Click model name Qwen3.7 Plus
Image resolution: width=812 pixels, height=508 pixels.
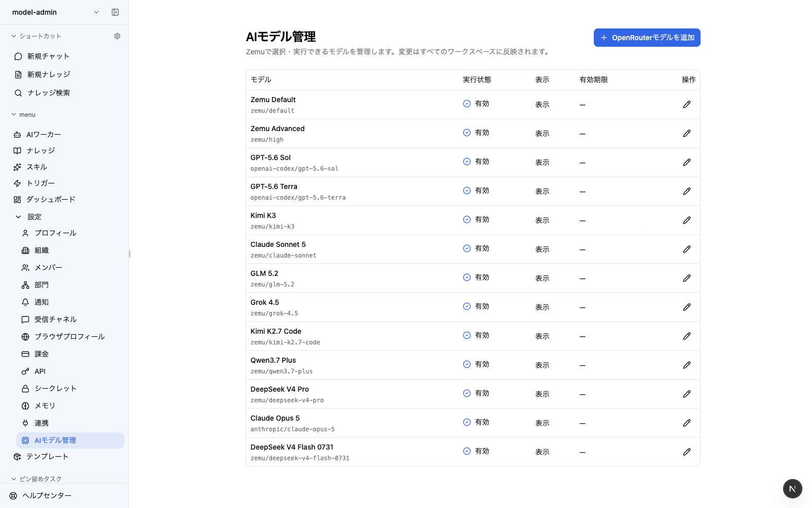tap(273, 360)
